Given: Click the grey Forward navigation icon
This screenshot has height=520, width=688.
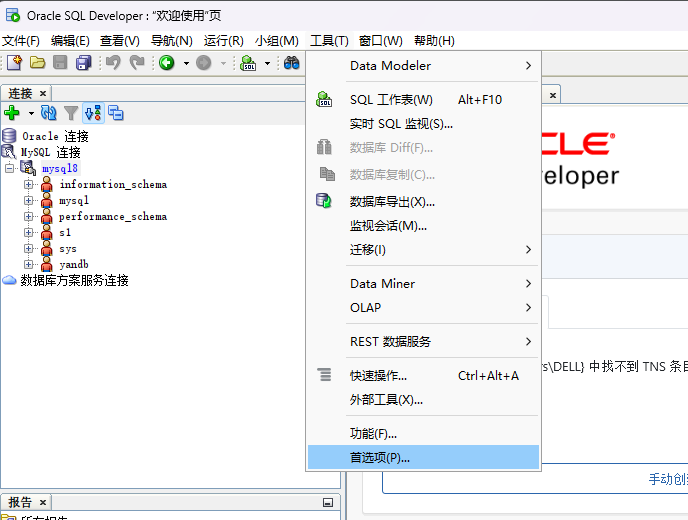Looking at the screenshot, I should click(x=204, y=63).
